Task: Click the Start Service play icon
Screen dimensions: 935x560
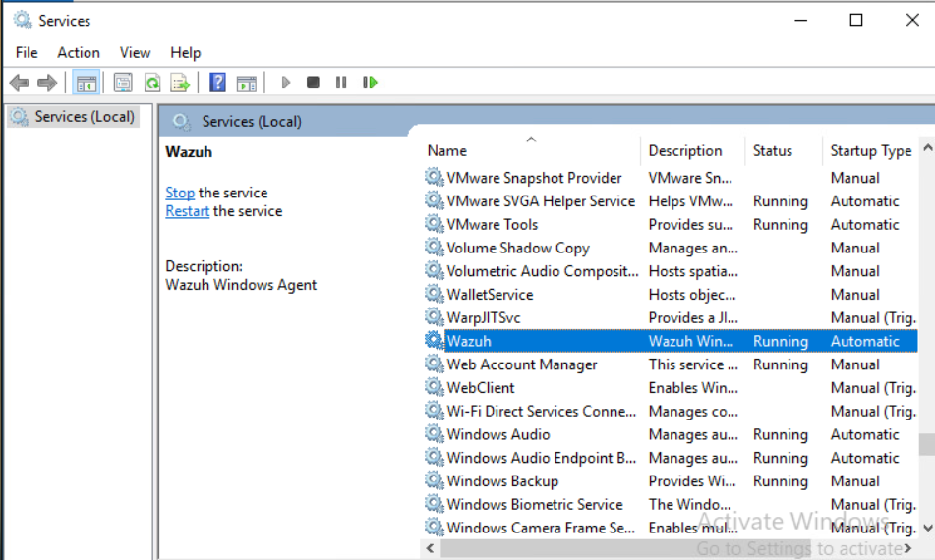Action: [x=286, y=83]
